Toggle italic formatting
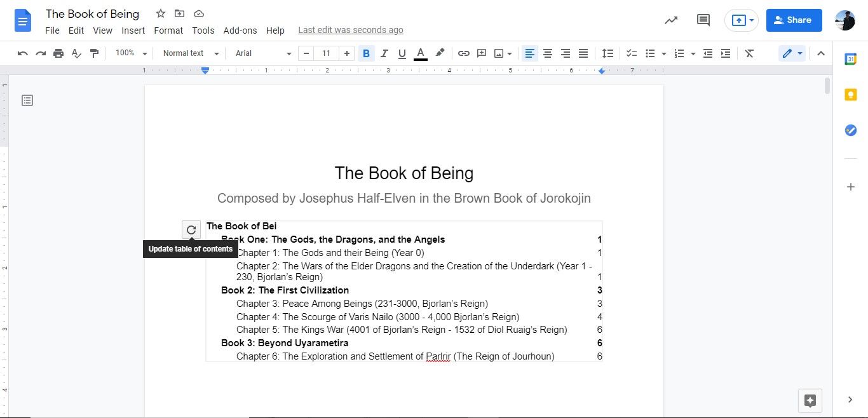The image size is (868, 418). 384,53
